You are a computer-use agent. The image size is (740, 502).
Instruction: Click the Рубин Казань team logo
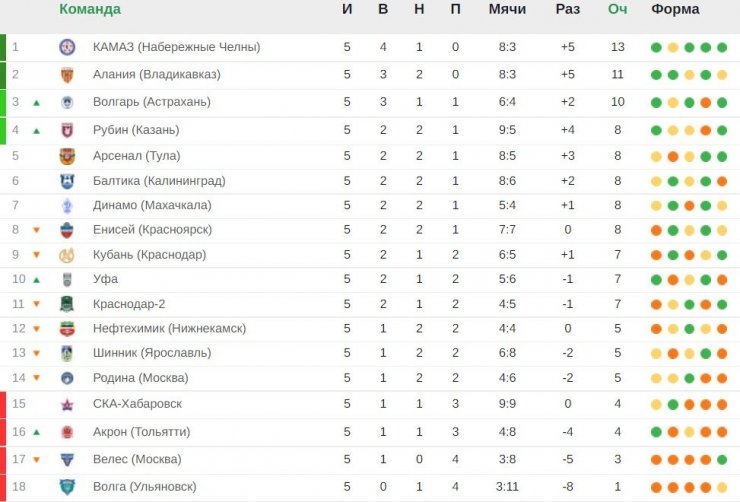pyautogui.click(x=67, y=130)
